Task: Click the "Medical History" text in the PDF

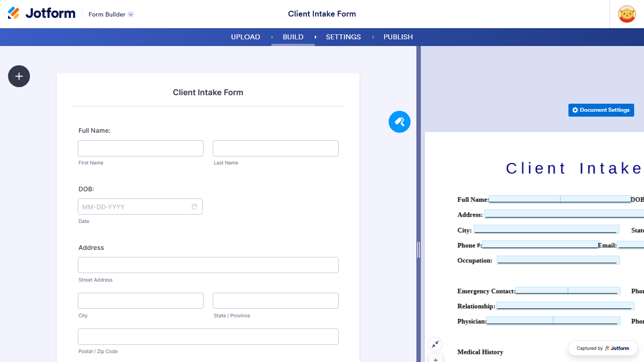Action: point(480,352)
